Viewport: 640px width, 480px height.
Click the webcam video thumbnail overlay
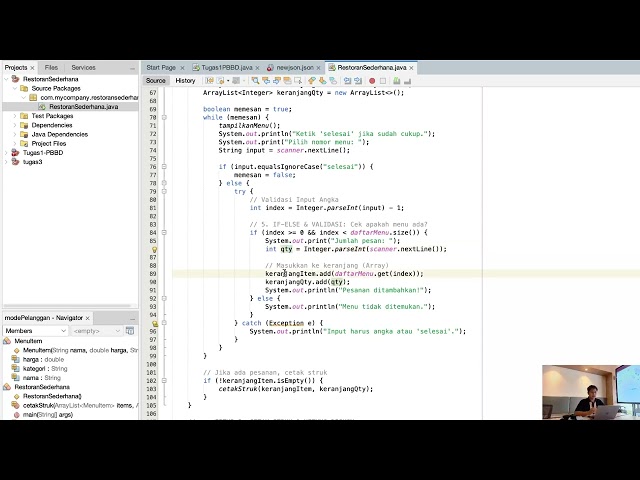(x=590, y=392)
